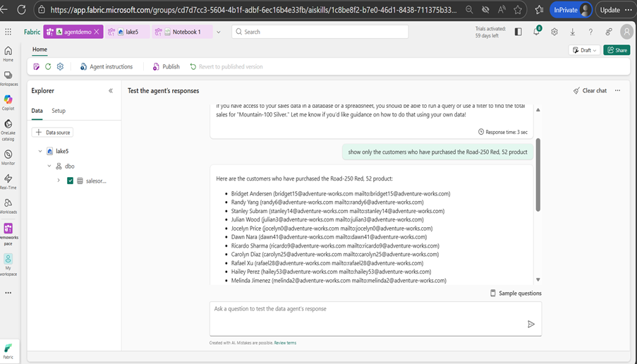Open Sample questions

click(x=516, y=293)
